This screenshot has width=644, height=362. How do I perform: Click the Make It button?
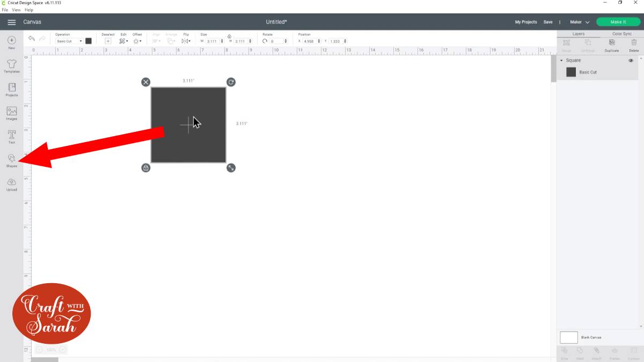click(618, 22)
